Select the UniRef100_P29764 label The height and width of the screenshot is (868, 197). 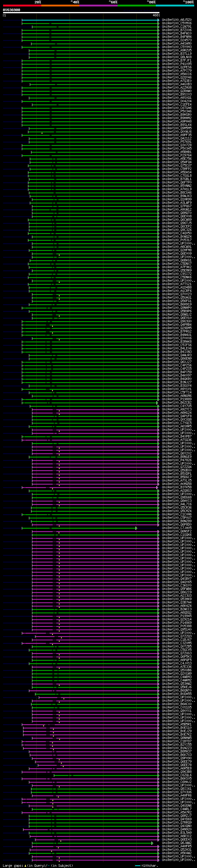(176, 155)
